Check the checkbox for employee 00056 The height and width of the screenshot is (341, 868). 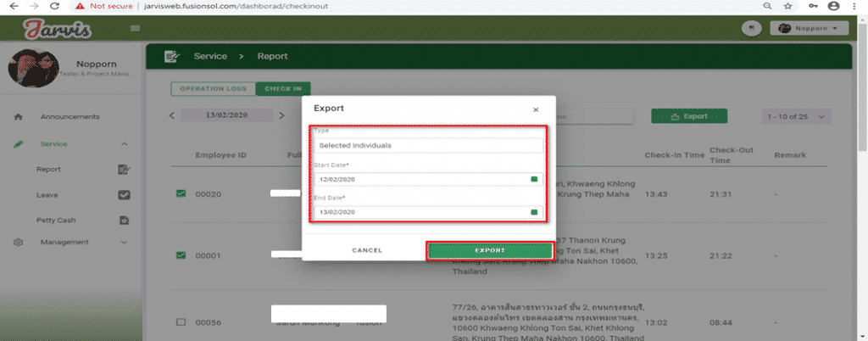[x=181, y=322]
